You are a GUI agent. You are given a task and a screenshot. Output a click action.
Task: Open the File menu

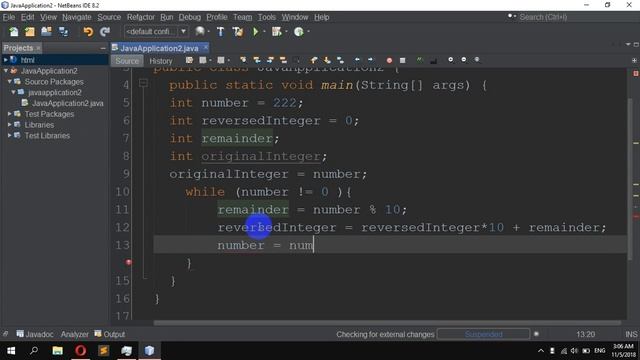[x=9, y=17]
